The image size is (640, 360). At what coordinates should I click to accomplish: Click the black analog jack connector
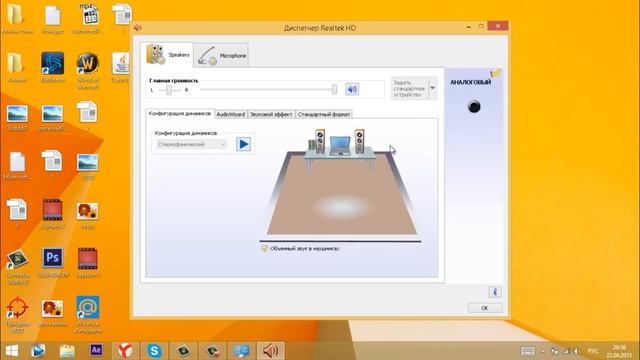(474, 107)
